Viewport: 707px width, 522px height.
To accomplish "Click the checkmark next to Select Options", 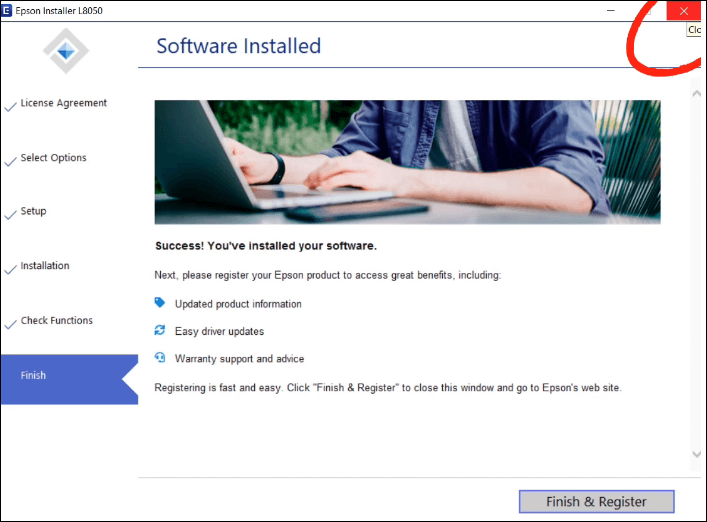I will pos(10,160).
